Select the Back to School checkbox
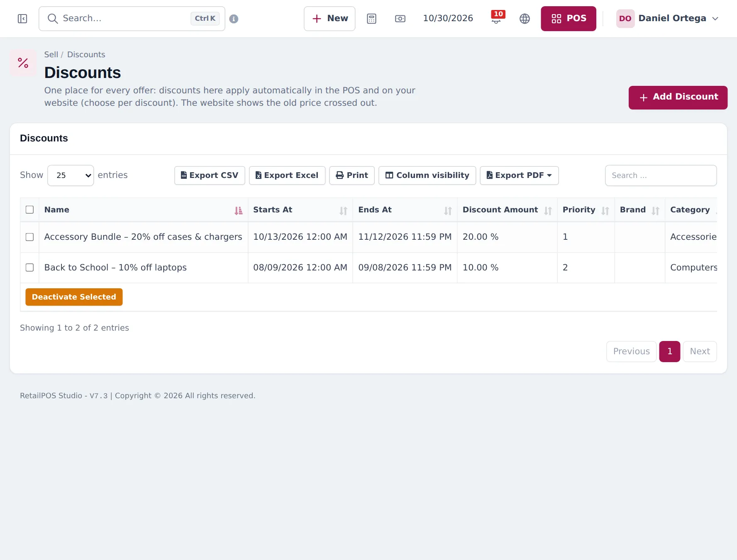 (29, 268)
